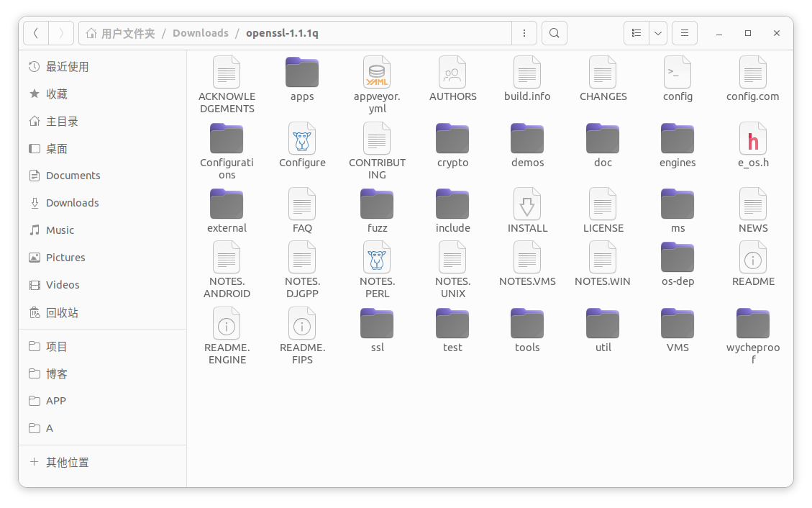Open the hamburger main menu
Viewport: 812px width, 508px height.
click(685, 33)
